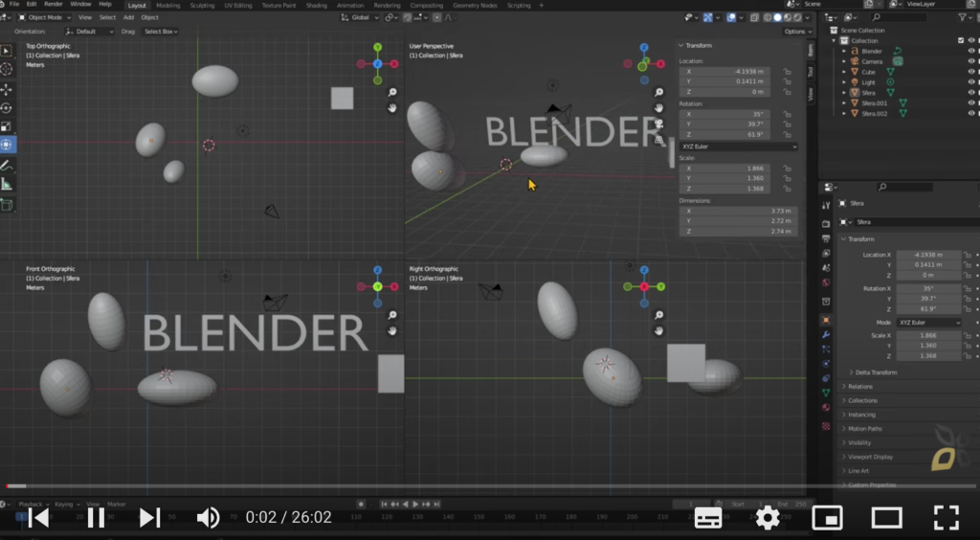Viewport: 980px width, 540px height.
Task: Click zoom icon in Front Orthographic viewport
Action: coord(392,315)
